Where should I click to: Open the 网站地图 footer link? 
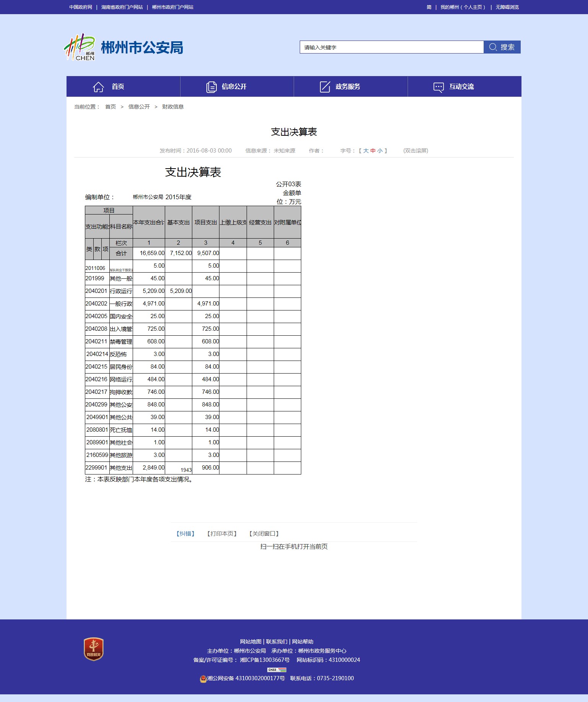pos(251,642)
